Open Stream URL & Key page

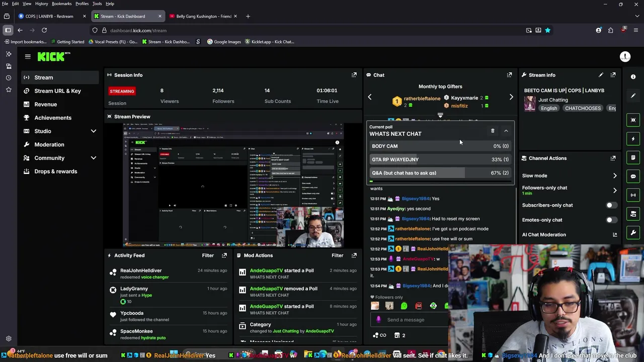click(60, 91)
